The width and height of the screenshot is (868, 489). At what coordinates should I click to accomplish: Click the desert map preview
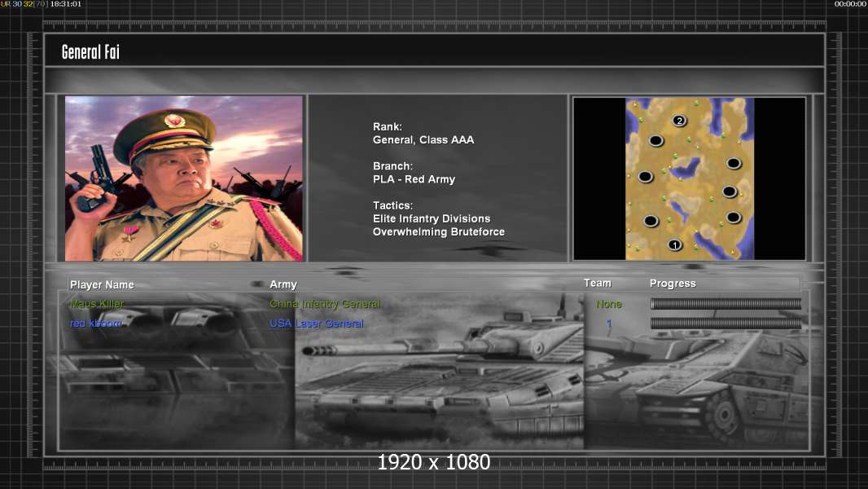tap(689, 178)
